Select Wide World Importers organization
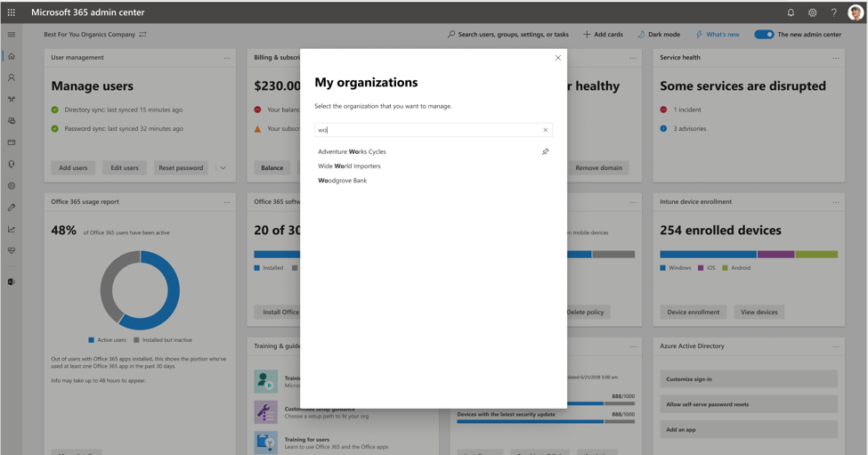 (x=349, y=166)
